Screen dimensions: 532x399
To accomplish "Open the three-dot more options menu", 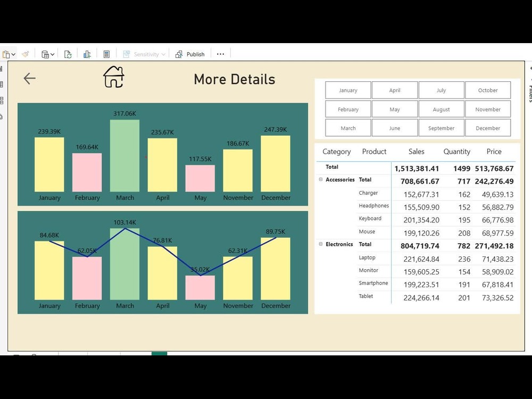I will click(221, 54).
